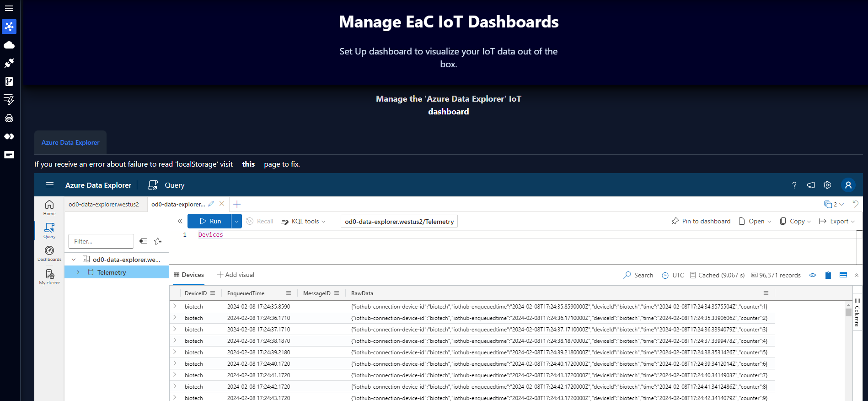Collapse results panel with double up chevron

tap(857, 275)
